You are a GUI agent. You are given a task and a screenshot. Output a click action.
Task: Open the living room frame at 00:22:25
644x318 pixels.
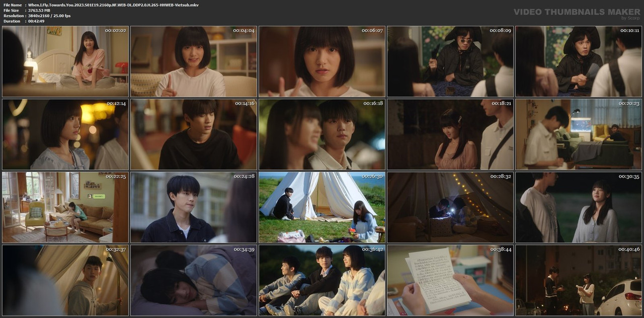65,207
